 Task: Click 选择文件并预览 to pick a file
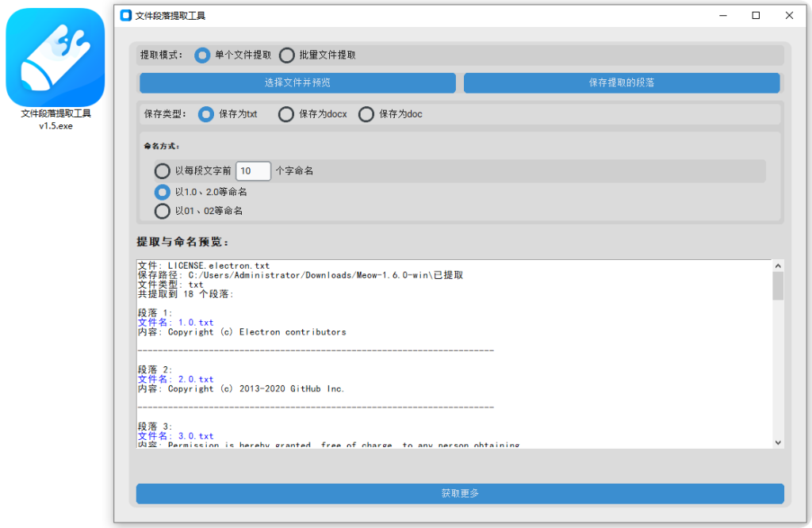297,82
